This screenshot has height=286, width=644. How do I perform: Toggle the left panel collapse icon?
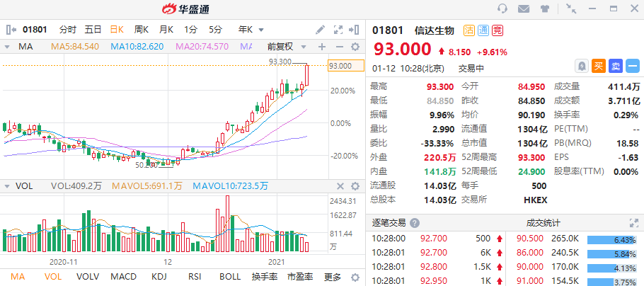11,30
